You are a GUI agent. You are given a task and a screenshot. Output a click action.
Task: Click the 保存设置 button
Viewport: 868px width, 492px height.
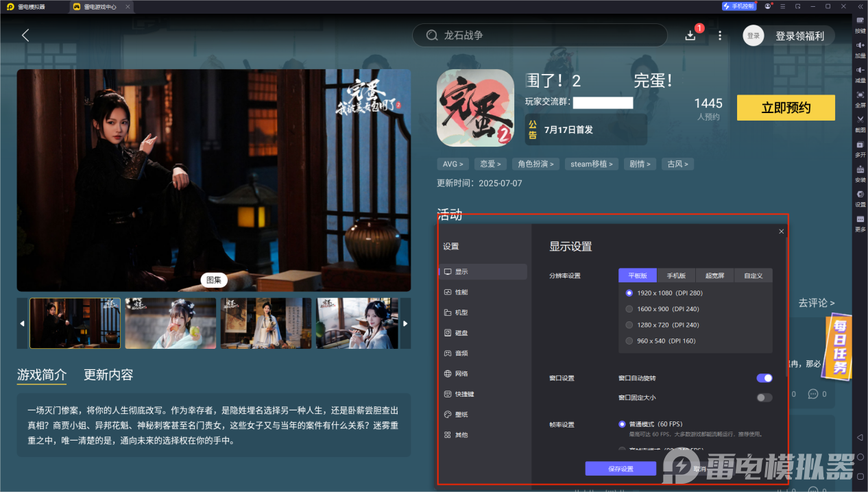coord(620,469)
